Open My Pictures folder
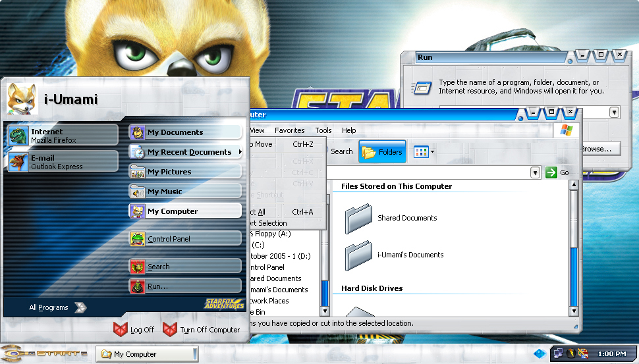639x364 pixels. [185, 172]
